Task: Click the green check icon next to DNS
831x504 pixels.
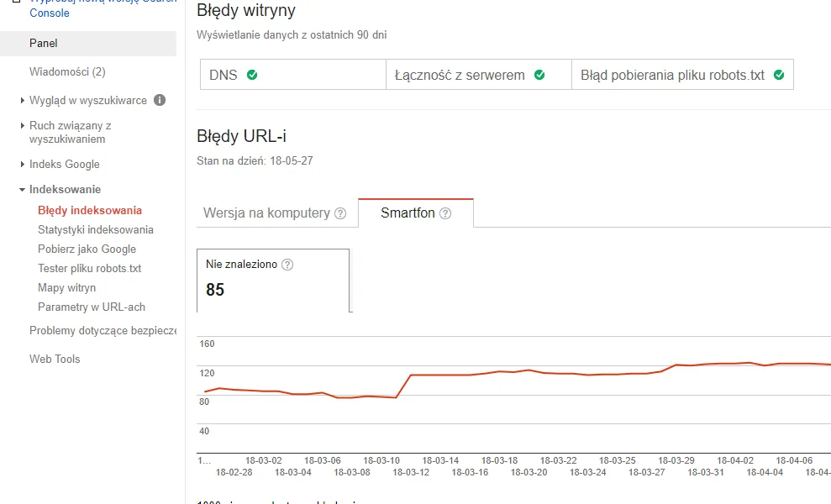Action: [x=252, y=75]
